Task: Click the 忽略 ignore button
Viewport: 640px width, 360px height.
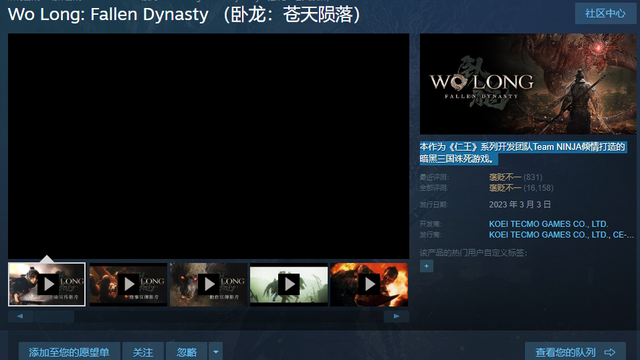Action: pyautogui.click(x=187, y=352)
